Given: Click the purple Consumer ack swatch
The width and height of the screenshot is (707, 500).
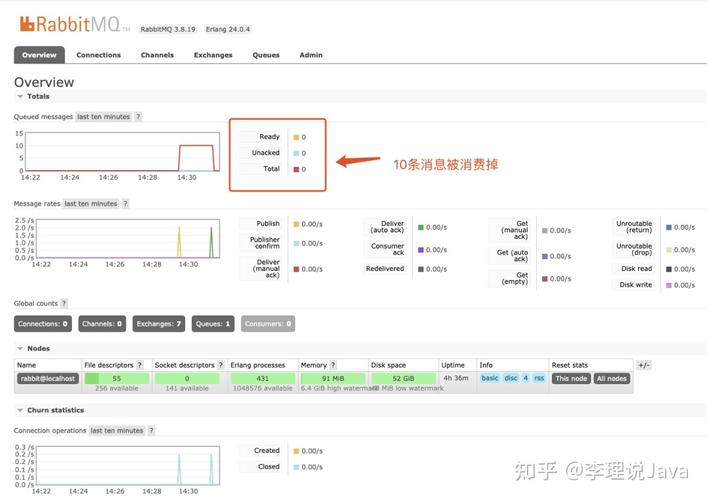Looking at the screenshot, I should (x=421, y=250).
